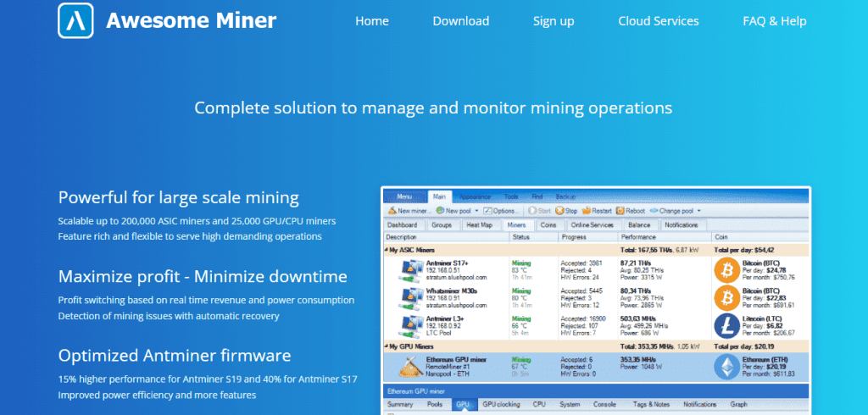Image resolution: width=868 pixels, height=415 pixels.
Task: Select the Ethereum GPU miner pickaxe icon
Action: click(413, 367)
